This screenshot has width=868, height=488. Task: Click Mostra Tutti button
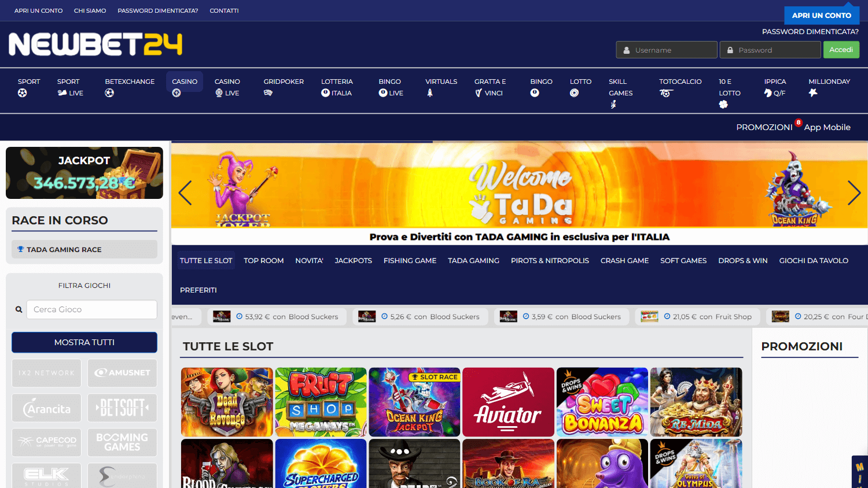[x=84, y=342]
